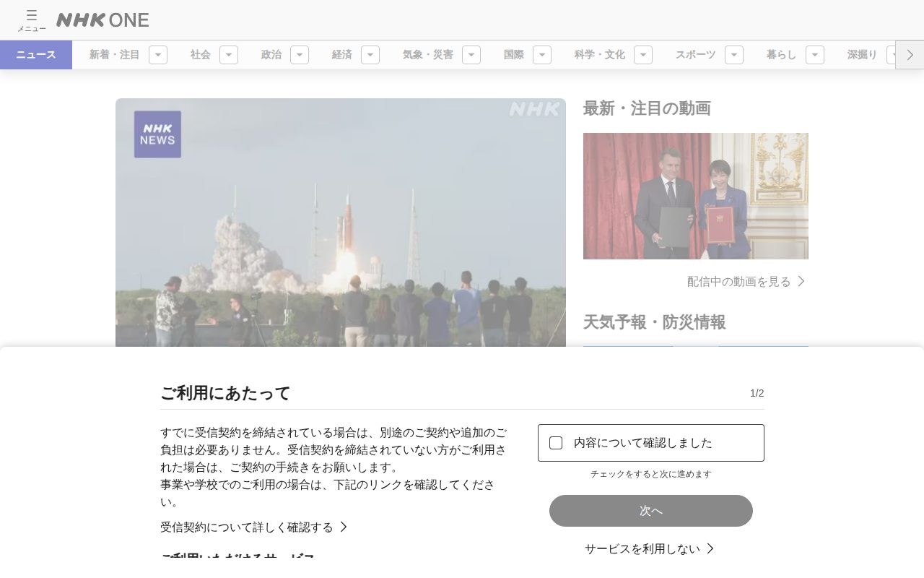Screen dimensions: 924x578
Task: Click the 最新・注目の動画 heading
Action: click(647, 108)
